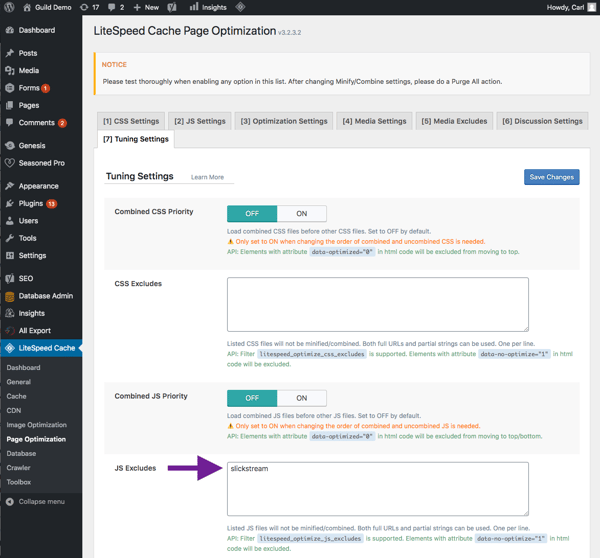
Task: Open the [1] CSS Settings tab
Action: (131, 121)
